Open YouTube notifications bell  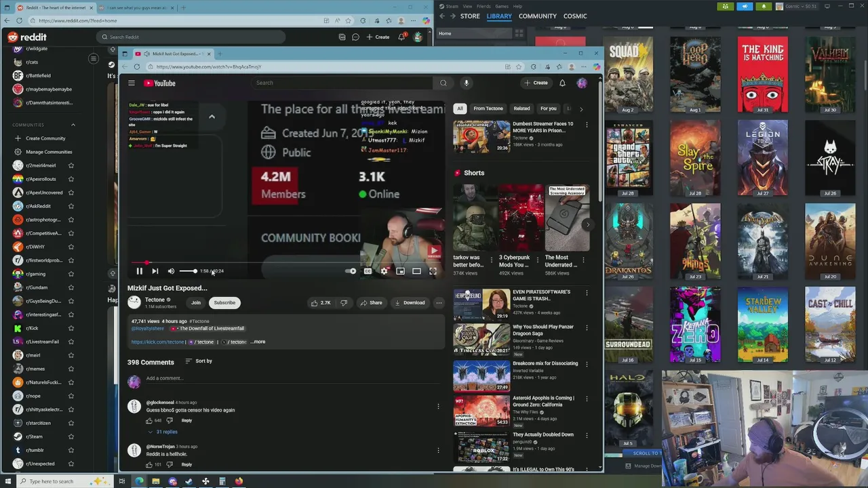[x=562, y=83]
